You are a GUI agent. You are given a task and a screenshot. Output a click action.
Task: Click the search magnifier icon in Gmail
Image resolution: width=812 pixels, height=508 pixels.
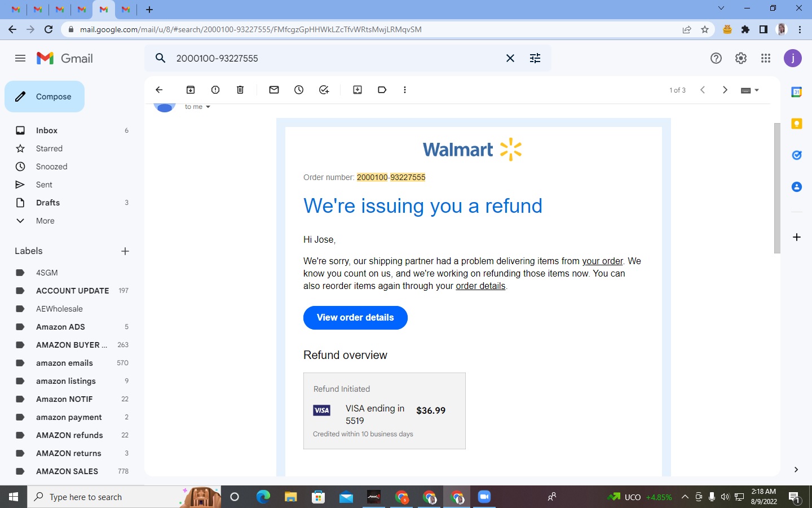click(161, 58)
